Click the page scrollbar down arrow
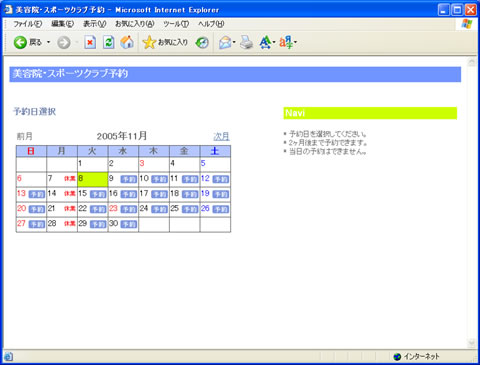480x365 pixels. coord(472,343)
